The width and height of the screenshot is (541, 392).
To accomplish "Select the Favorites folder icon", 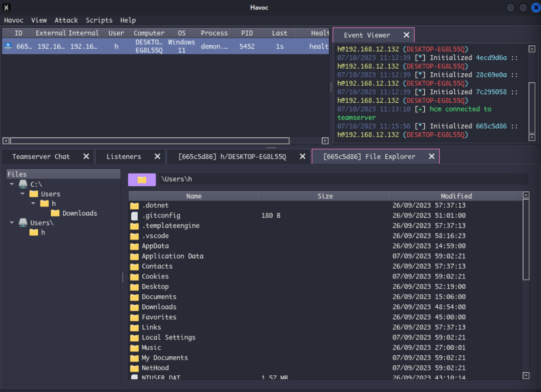I will [134, 317].
